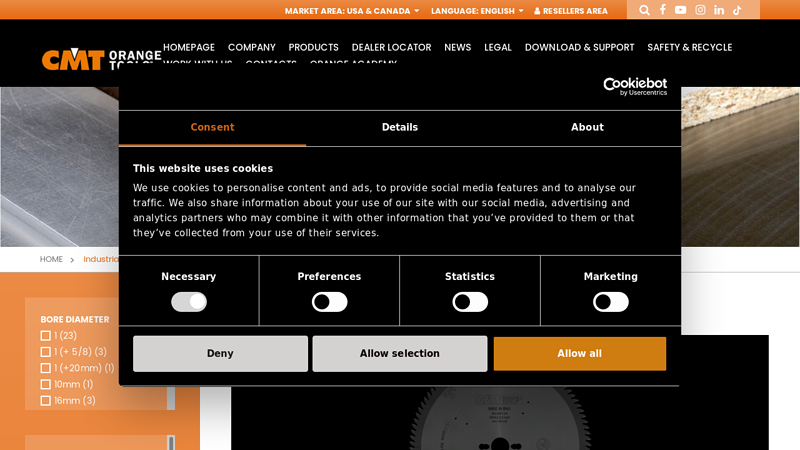Open the Dealer Locator menu item
Image resolution: width=800 pixels, height=450 pixels.
pyautogui.click(x=391, y=47)
